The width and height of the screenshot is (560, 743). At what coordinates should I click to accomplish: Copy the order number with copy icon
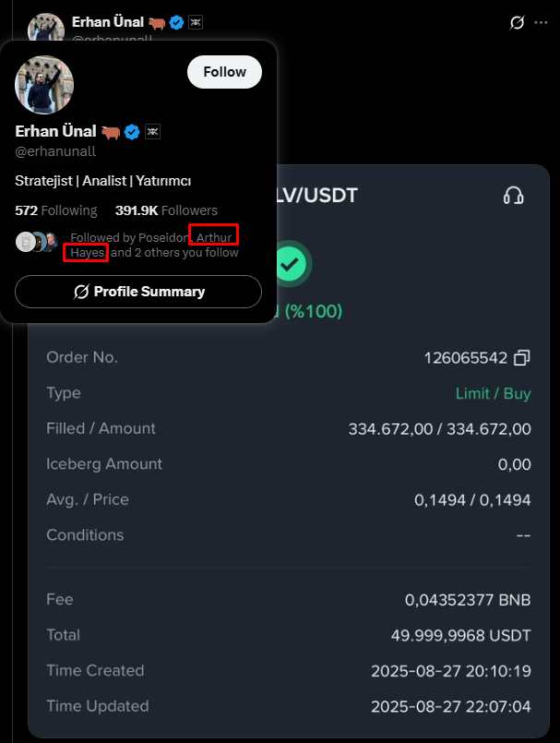[x=522, y=358]
